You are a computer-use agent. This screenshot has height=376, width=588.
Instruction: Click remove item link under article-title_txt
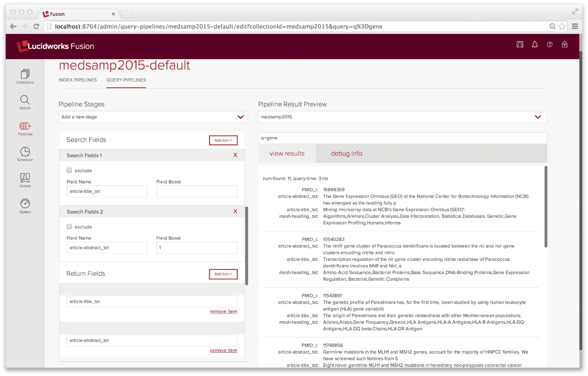[x=223, y=311]
